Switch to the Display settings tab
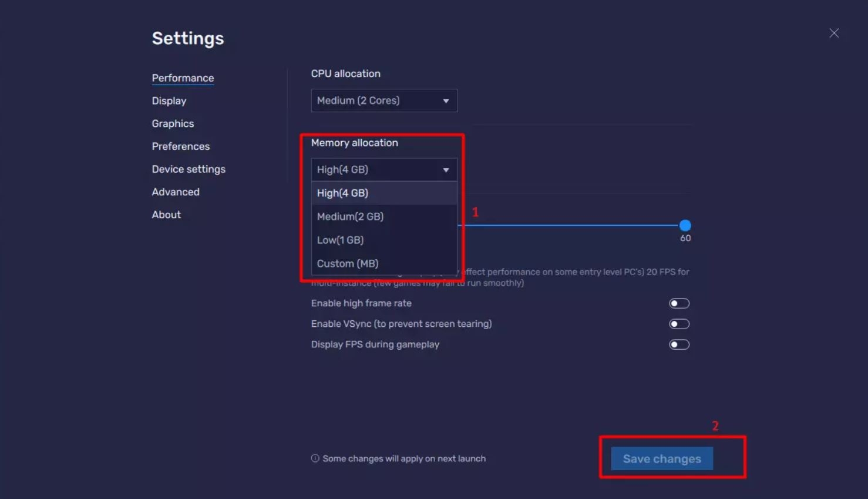Image resolution: width=868 pixels, height=499 pixels. (x=169, y=101)
